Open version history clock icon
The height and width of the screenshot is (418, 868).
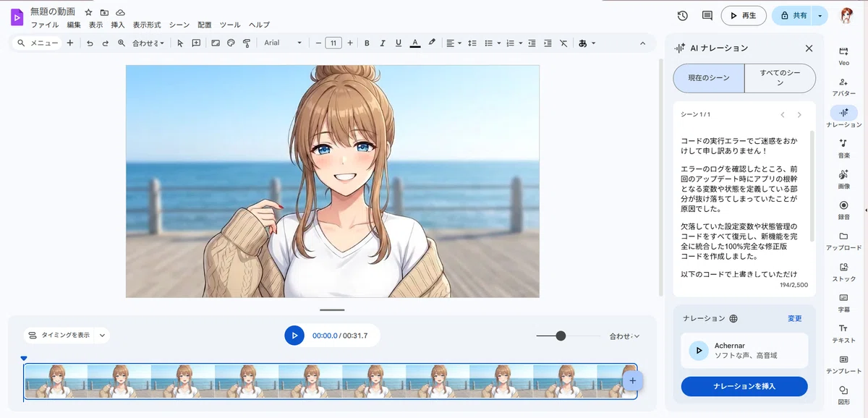point(682,15)
